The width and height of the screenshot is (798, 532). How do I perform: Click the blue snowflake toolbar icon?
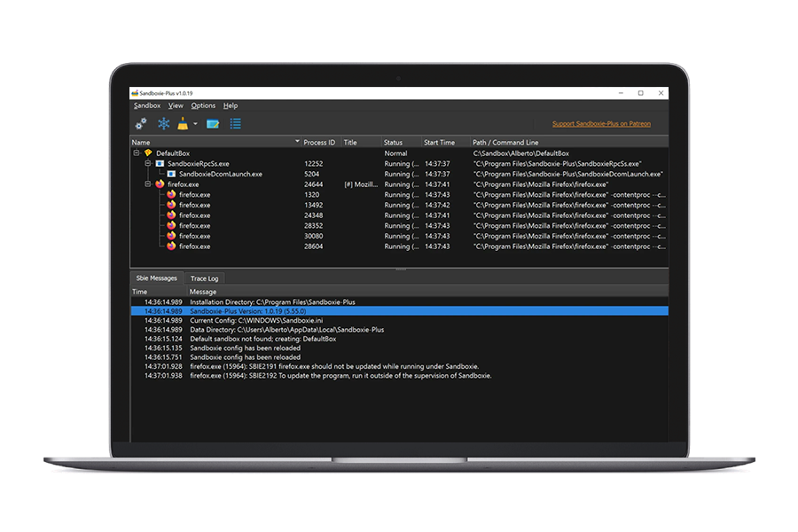pos(163,124)
